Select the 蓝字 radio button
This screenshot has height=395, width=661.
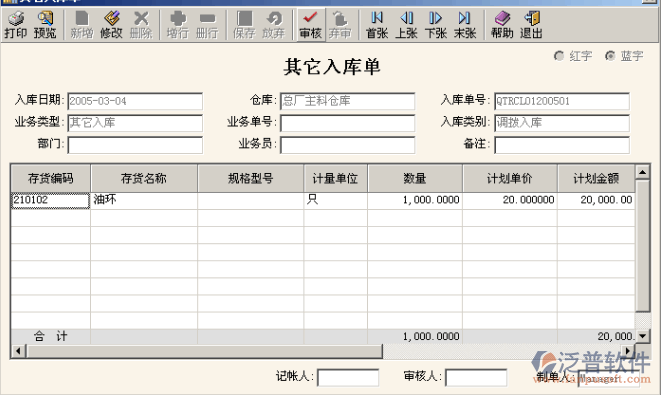pos(610,56)
